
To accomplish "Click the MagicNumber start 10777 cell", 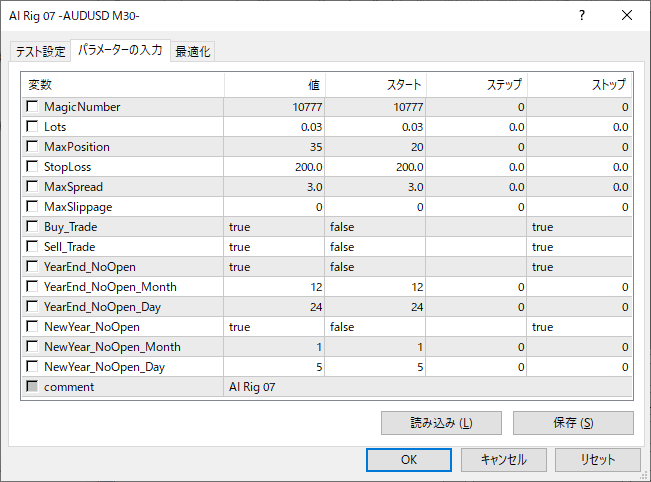I will pyautogui.click(x=375, y=107).
